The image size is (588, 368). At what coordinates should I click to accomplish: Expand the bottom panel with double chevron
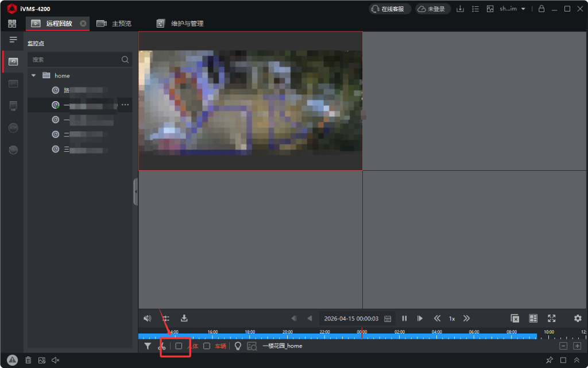pos(577,360)
